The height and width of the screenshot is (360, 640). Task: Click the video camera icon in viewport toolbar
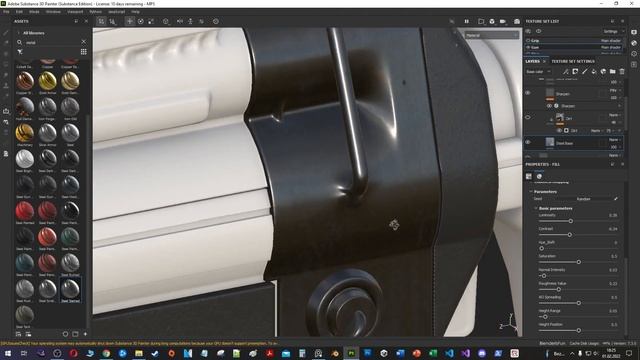pos(503,21)
